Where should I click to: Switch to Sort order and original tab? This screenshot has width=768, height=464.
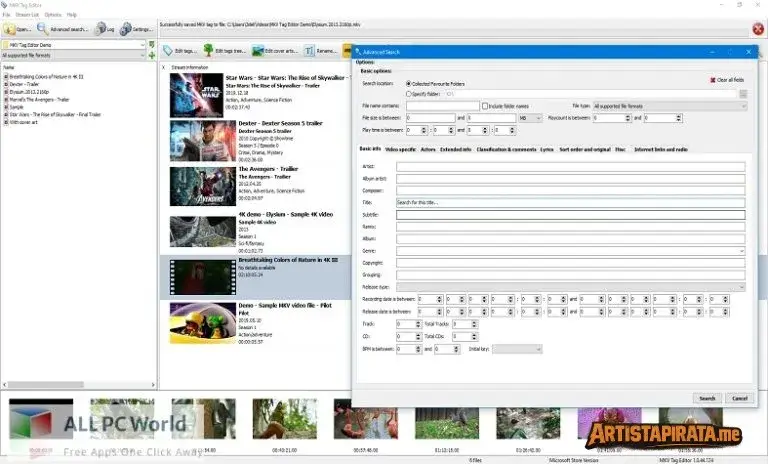click(585, 149)
